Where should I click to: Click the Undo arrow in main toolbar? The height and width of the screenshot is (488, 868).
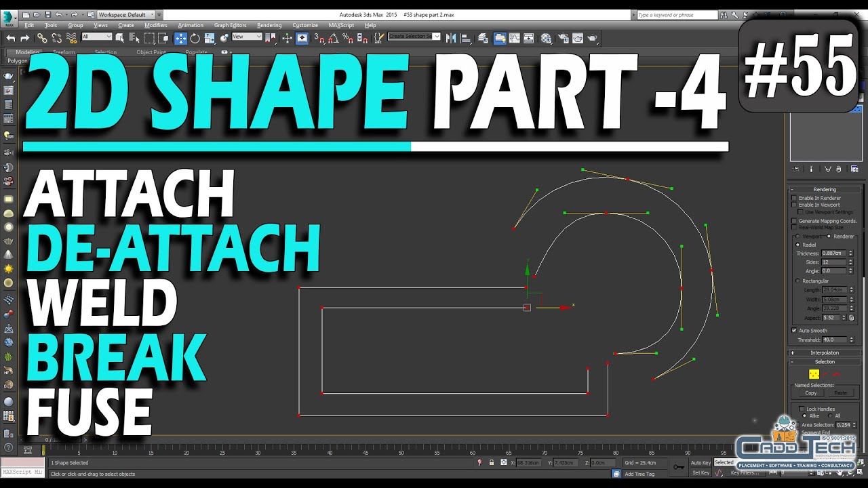11,39
